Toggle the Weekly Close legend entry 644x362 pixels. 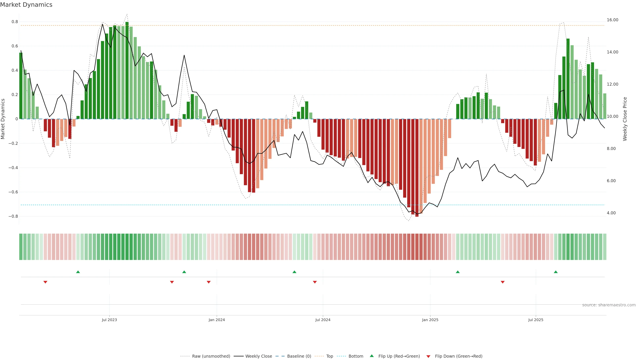pyautogui.click(x=258, y=356)
